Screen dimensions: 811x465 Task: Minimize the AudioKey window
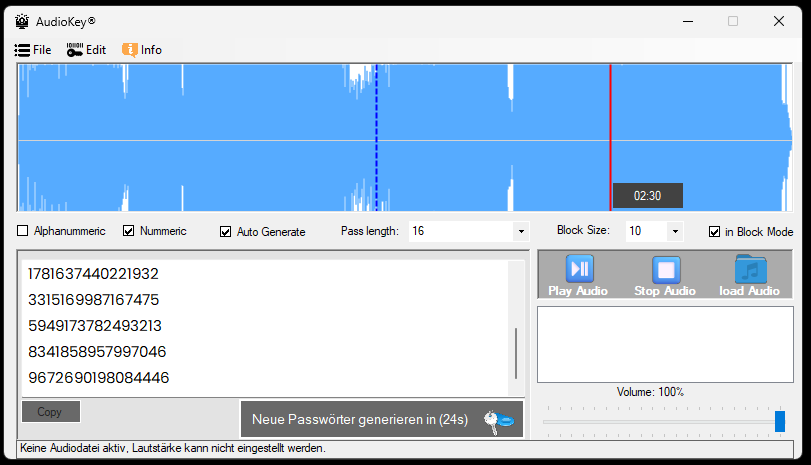tap(688, 21)
